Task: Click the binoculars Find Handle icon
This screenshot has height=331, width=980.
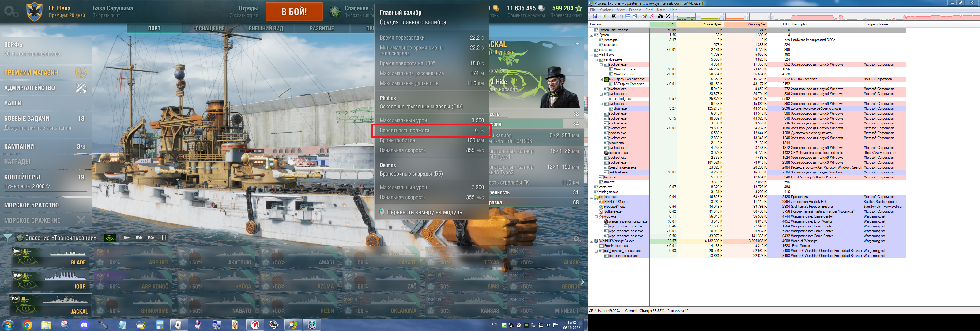Action: click(x=661, y=16)
